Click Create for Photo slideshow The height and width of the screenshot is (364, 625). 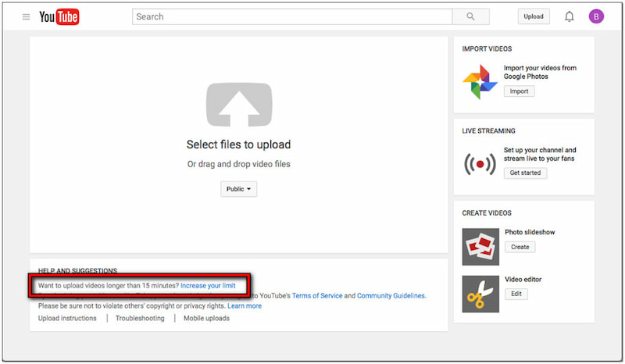520,247
